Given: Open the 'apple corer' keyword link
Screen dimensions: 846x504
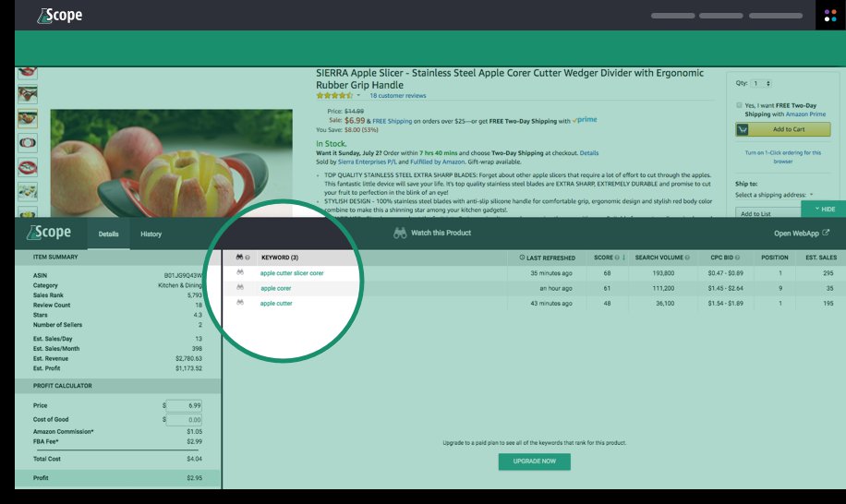Looking at the screenshot, I should [x=276, y=288].
